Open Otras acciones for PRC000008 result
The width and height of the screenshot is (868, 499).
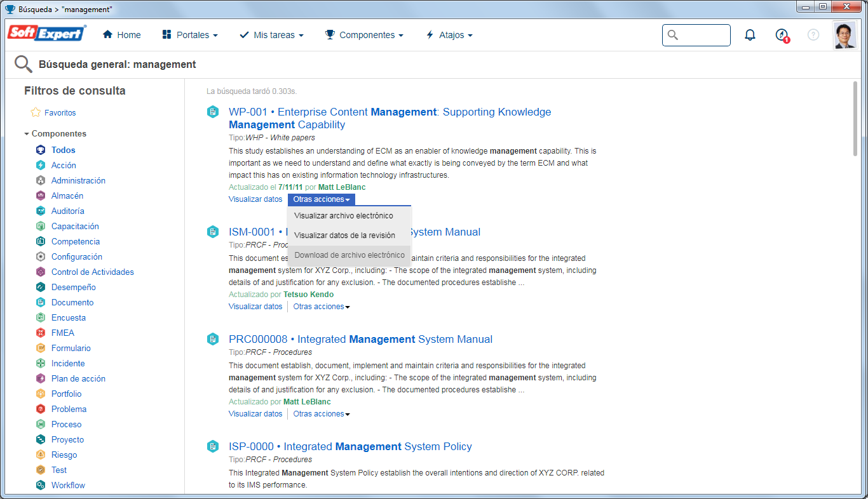pos(322,414)
